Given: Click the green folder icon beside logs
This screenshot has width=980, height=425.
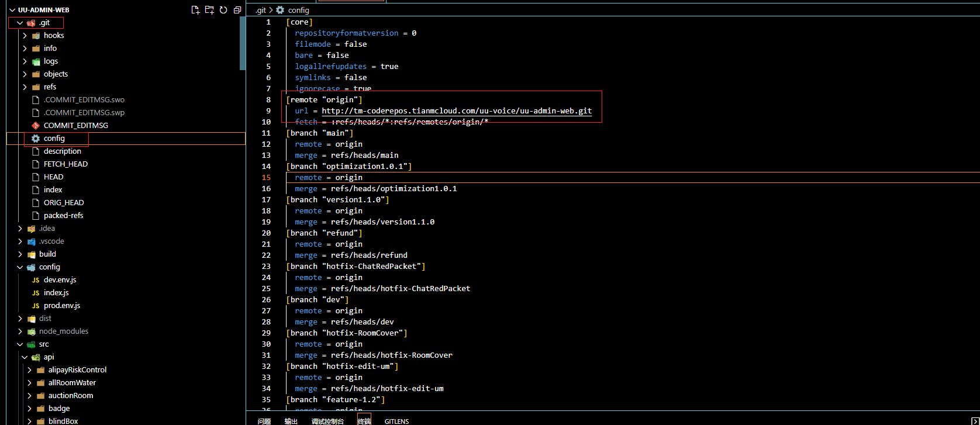Looking at the screenshot, I should point(36,61).
